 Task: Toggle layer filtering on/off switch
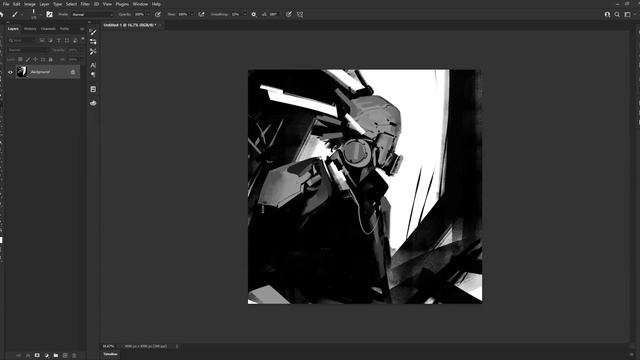click(x=82, y=40)
